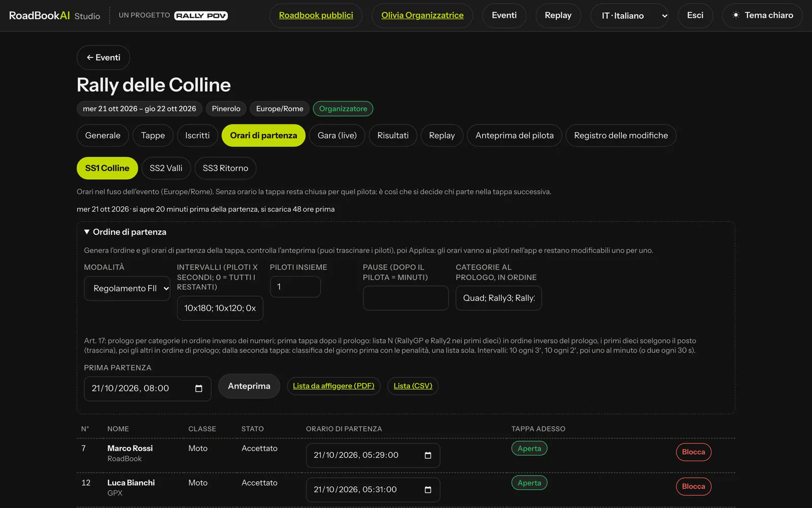The image size is (812, 508).
Task: Click the sun icon for light theme
Action: click(x=736, y=15)
